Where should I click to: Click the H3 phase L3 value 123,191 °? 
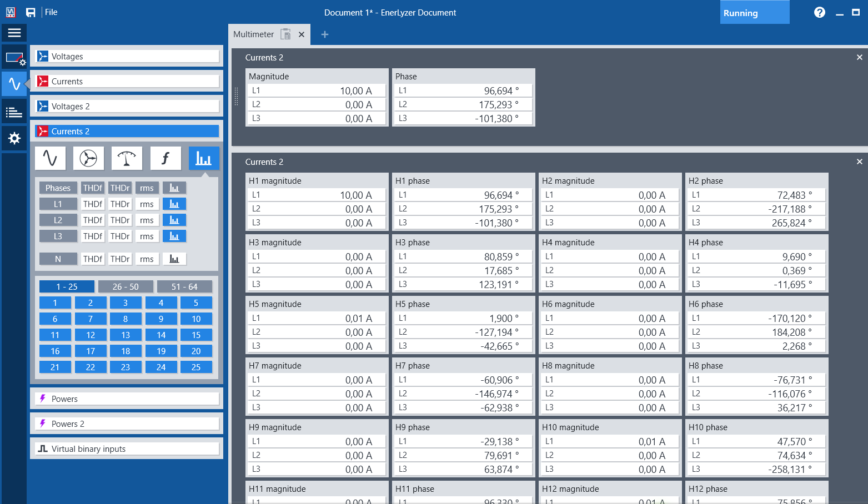click(499, 285)
